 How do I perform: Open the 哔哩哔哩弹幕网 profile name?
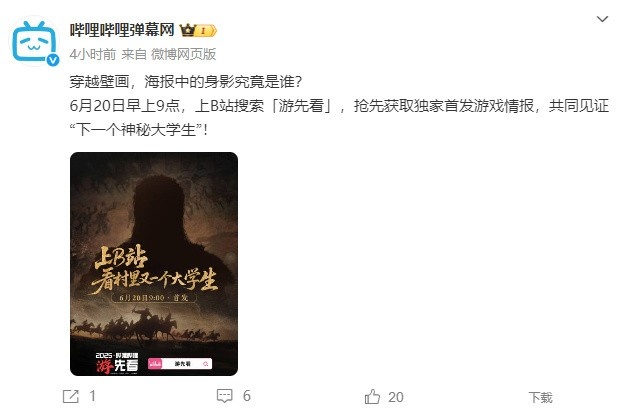pyautogui.click(x=122, y=30)
